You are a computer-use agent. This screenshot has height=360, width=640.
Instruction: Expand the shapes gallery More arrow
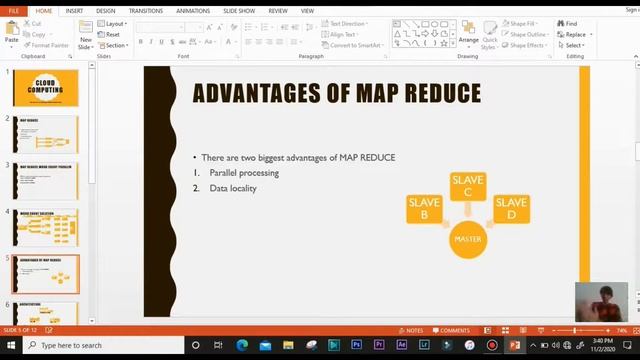pos(453,43)
